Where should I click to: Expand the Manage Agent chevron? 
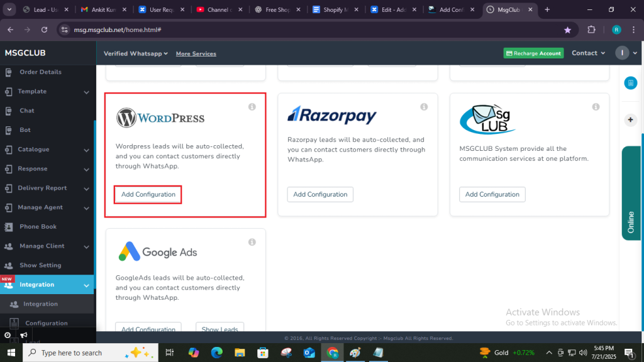click(86, 208)
